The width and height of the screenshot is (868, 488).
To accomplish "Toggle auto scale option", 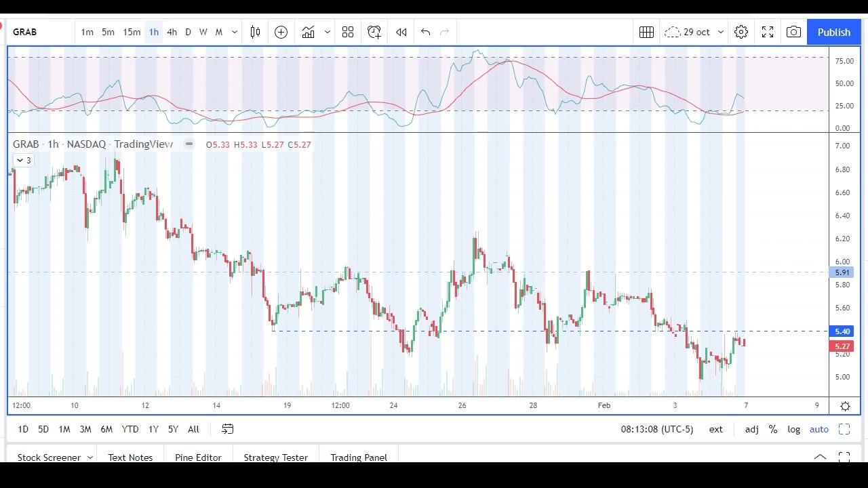I will pyautogui.click(x=819, y=429).
